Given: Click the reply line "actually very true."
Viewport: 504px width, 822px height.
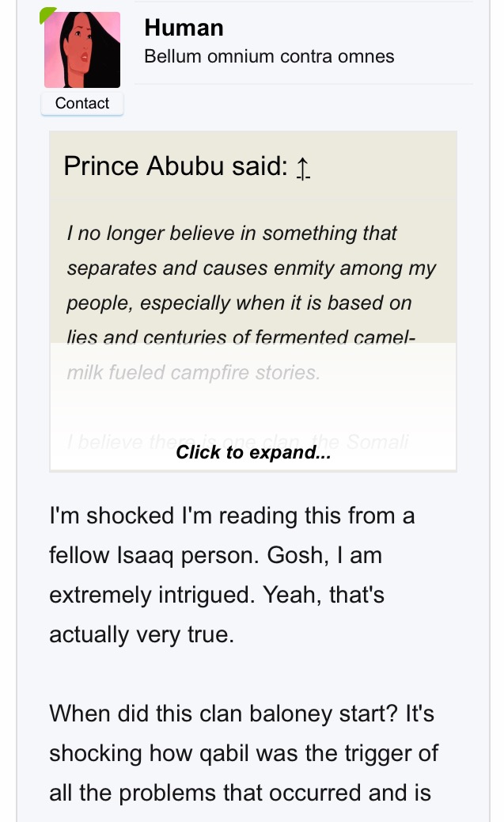Looking at the screenshot, I should pyautogui.click(x=142, y=634).
